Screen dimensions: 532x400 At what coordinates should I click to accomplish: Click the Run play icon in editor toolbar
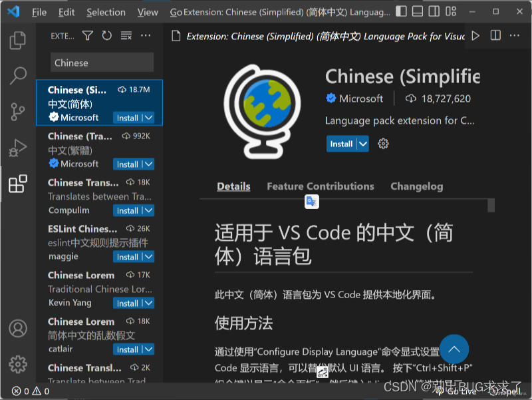click(475, 36)
